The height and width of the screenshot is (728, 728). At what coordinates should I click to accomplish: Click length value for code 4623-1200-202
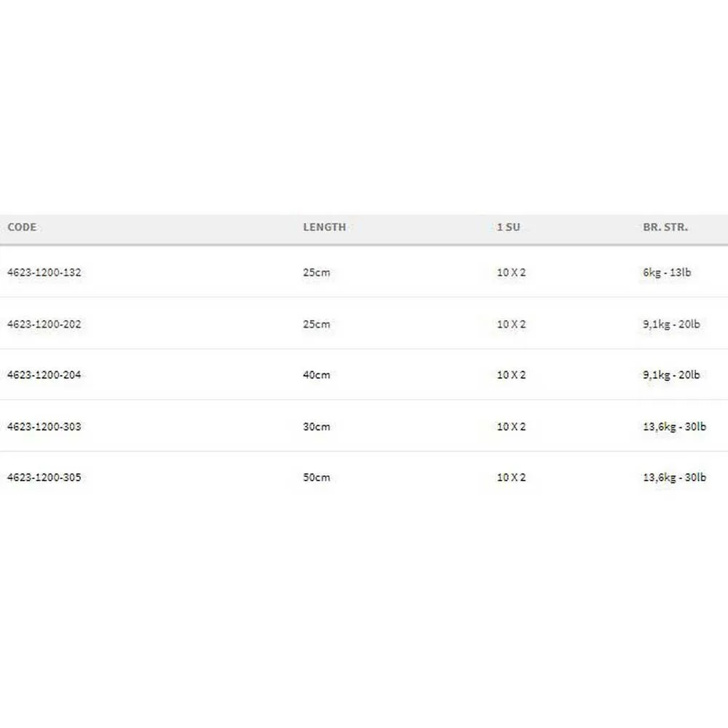click(x=316, y=324)
